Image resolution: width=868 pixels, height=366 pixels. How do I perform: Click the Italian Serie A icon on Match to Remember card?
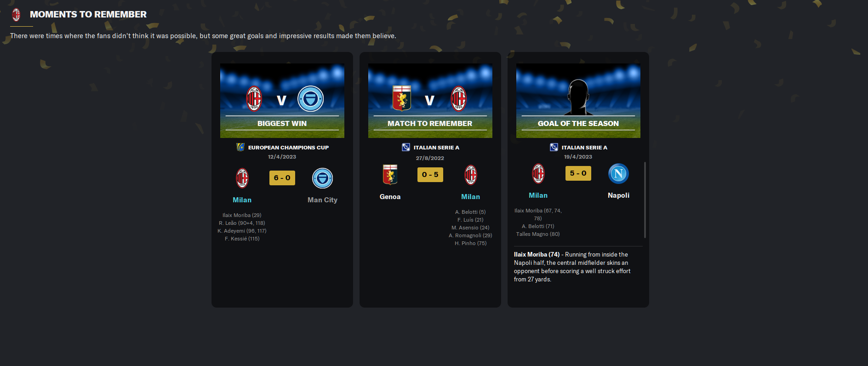point(406,147)
